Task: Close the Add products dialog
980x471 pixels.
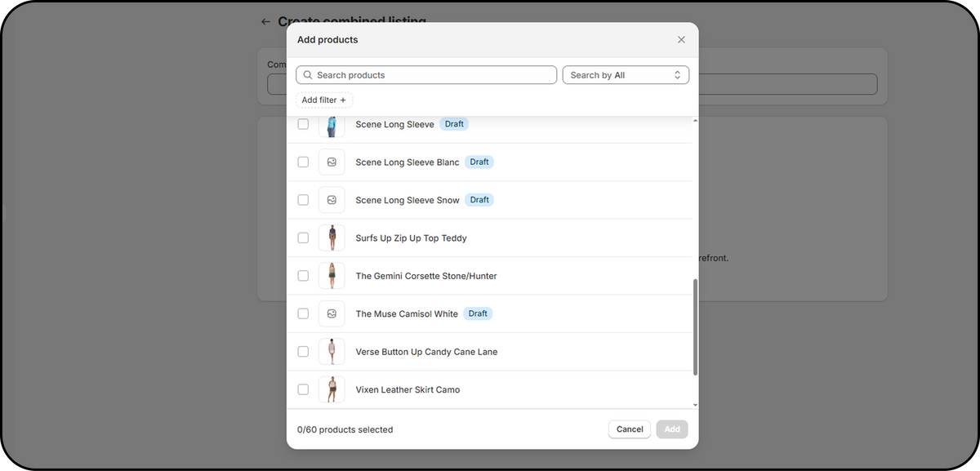Action: point(681,40)
